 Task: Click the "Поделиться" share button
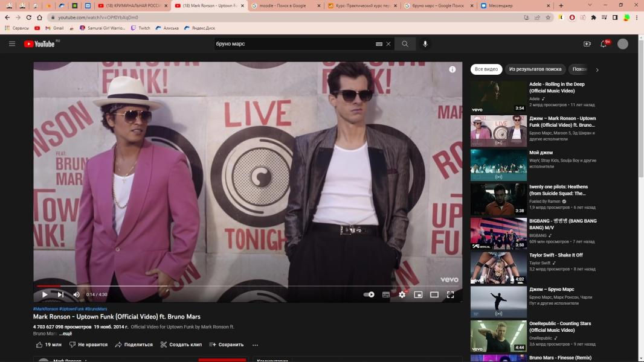(134, 345)
